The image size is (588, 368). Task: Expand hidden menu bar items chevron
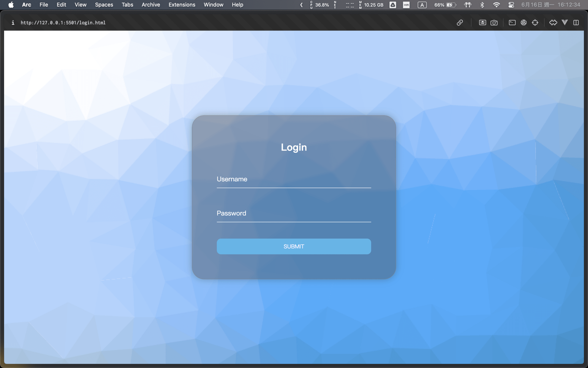tap(301, 5)
